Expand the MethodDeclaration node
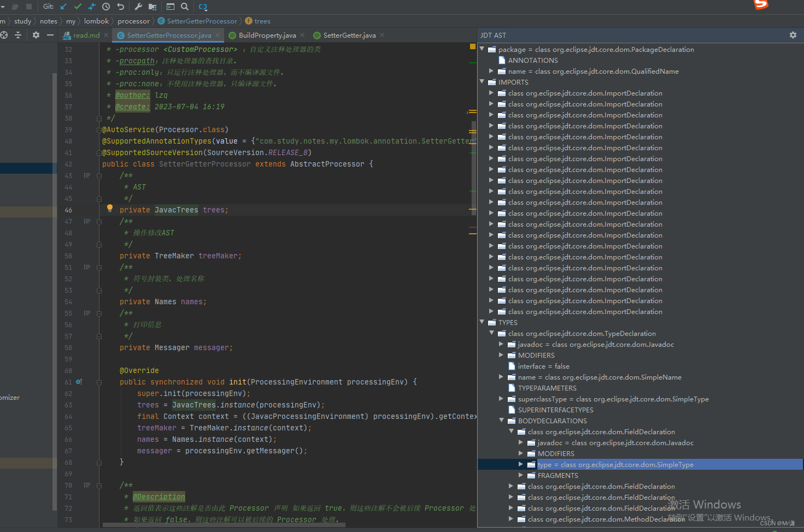The width and height of the screenshot is (804, 532). (511, 519)
